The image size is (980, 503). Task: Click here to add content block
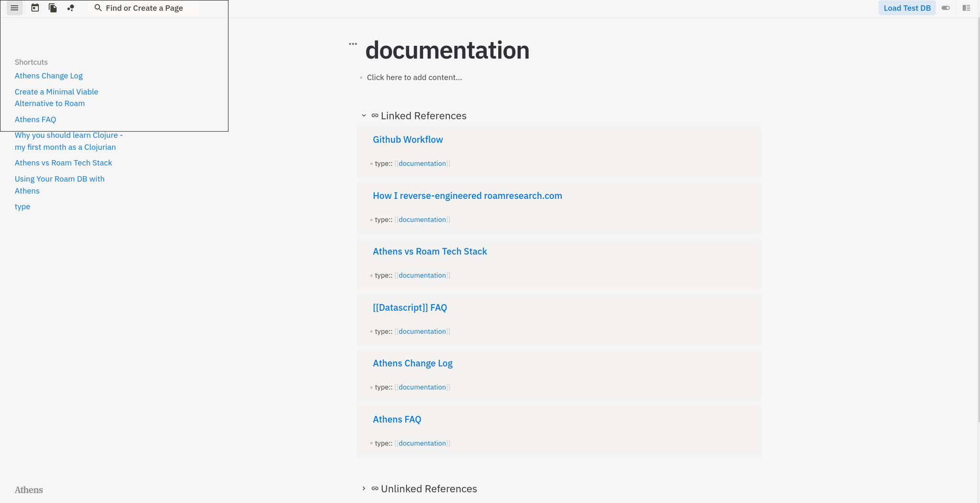(414, 77)
